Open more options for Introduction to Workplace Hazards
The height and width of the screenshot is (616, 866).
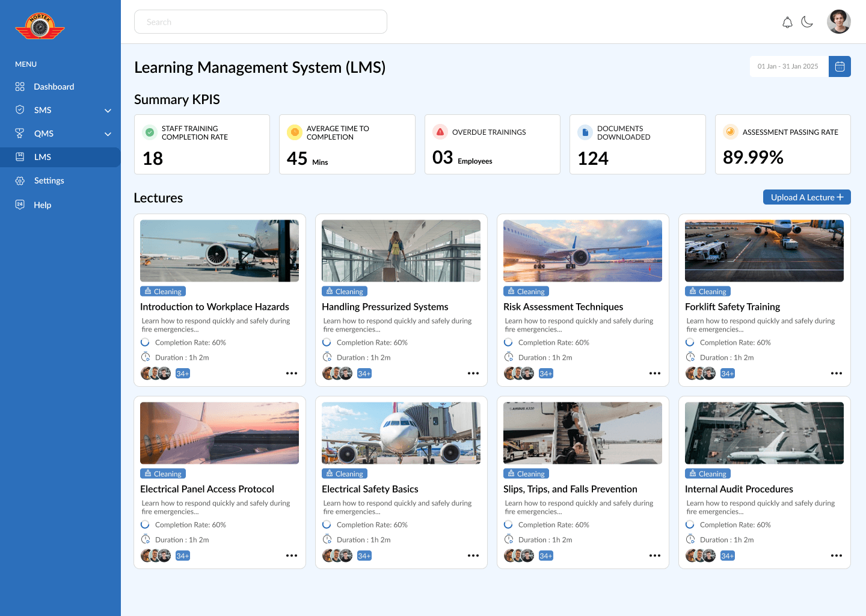coord(292,374)
